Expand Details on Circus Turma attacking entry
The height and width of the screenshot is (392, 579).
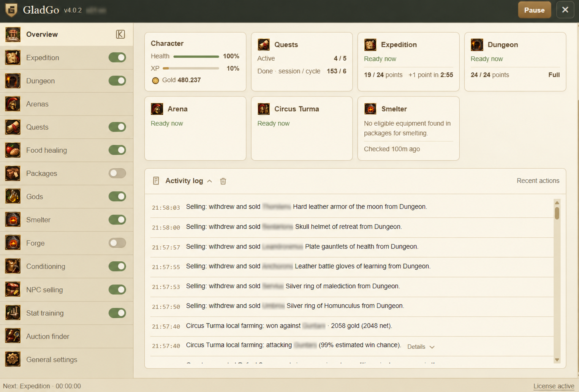(x=421, y=347)
